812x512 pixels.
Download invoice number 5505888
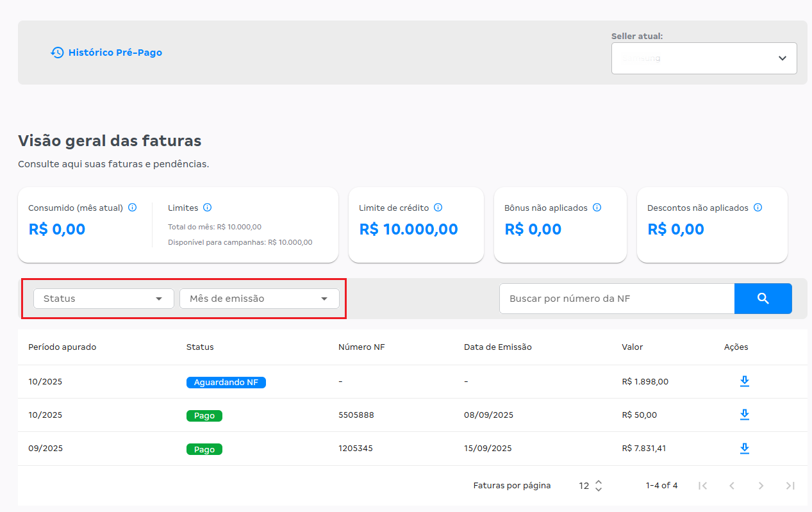744,415
